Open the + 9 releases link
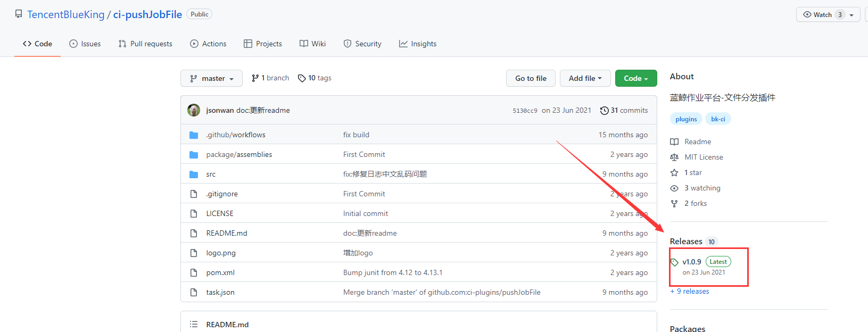Image resolution: width=868 pixels, height=332 pixels. click(x=690, y=292)
